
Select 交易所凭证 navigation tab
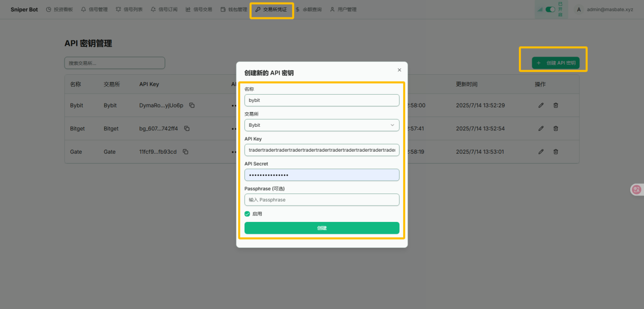(271, 9)
